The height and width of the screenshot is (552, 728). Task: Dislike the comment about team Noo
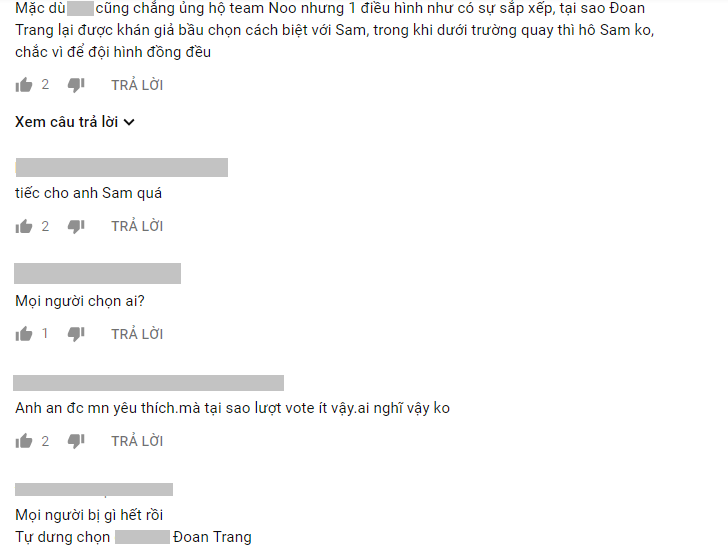(x=76, y=85)
